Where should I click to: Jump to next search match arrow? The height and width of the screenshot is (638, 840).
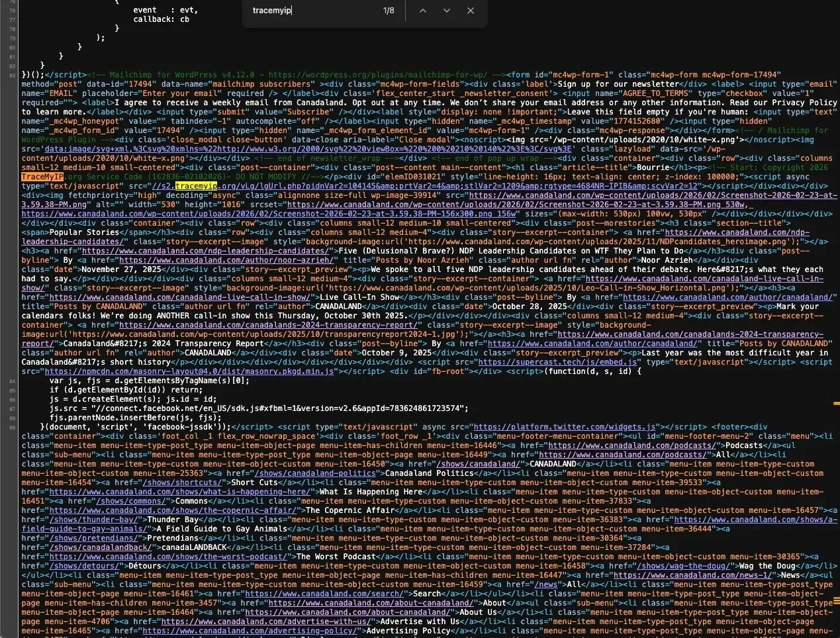coord(446,11)
